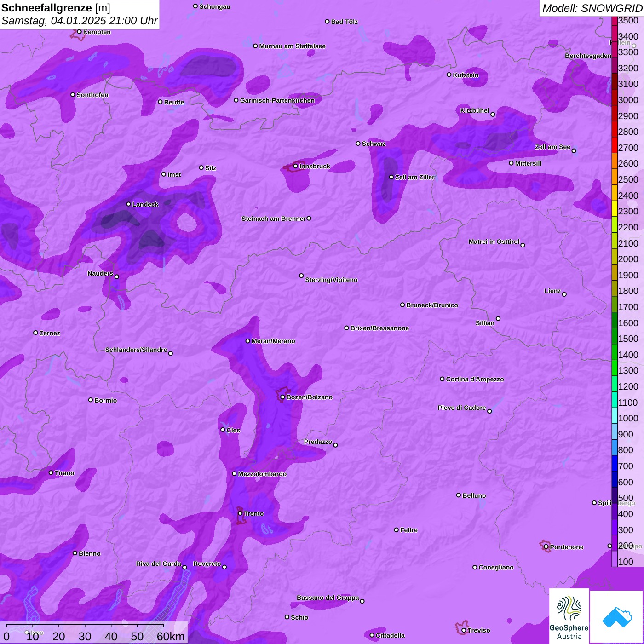This screenshot has height=644, width=644.
Task: Select the Innsbruck city marker dot
Action: pyautogui.click(x=295, y=166)
